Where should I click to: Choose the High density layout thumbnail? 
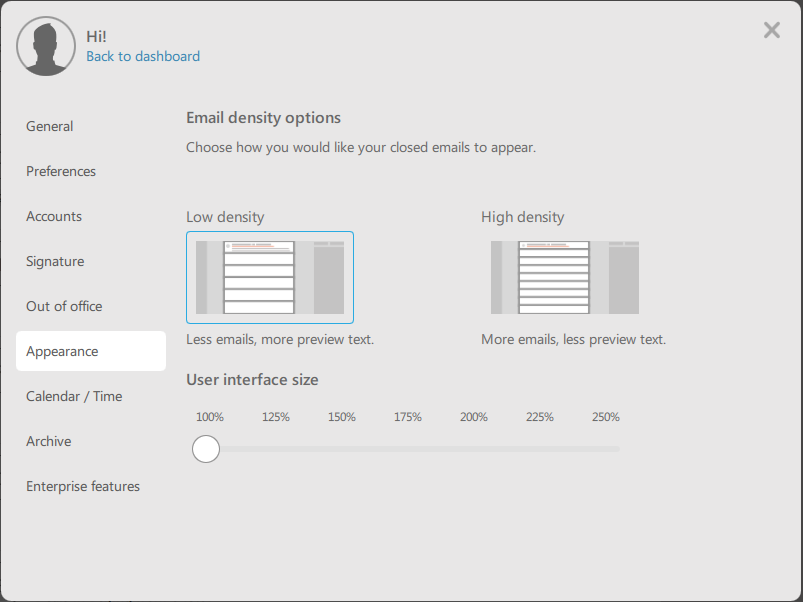click(x=565, y=277)
